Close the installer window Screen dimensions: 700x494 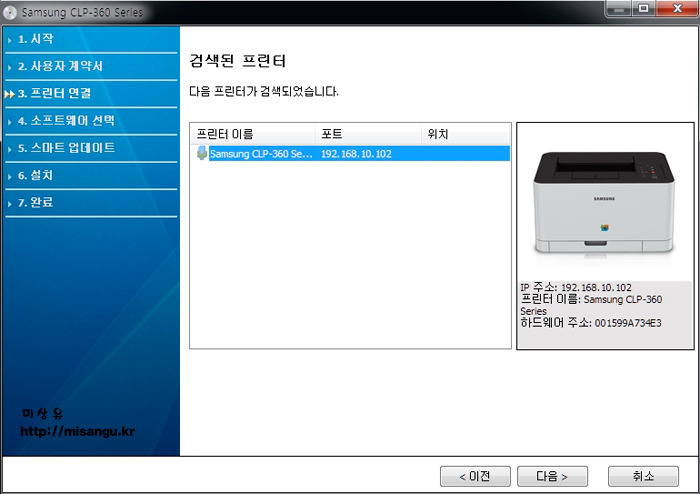(677, 9)
